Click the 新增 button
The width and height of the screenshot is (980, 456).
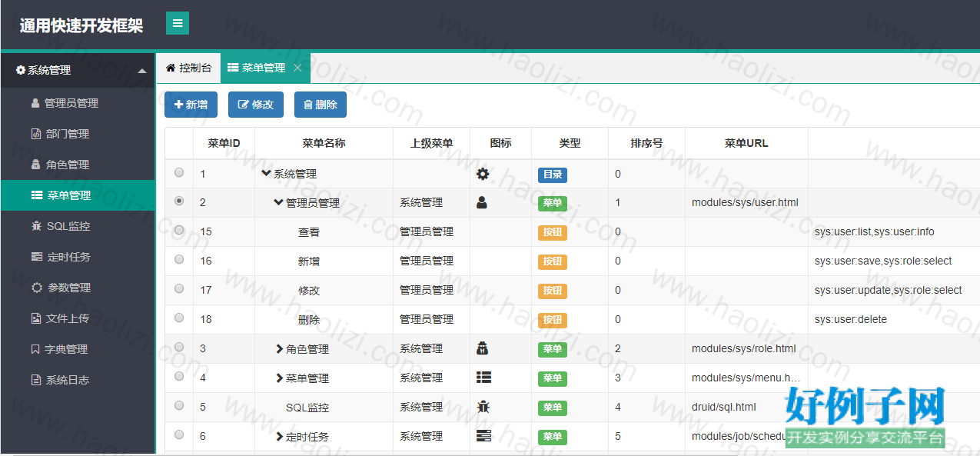coord(191,105)
